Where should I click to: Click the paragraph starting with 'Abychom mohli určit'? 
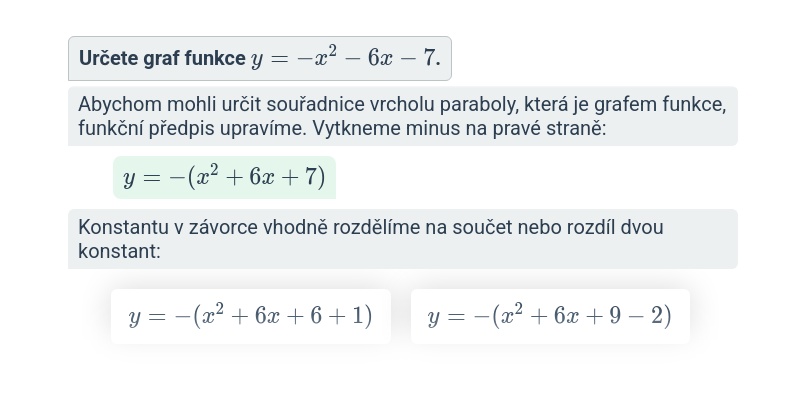(x=402, y=116)
